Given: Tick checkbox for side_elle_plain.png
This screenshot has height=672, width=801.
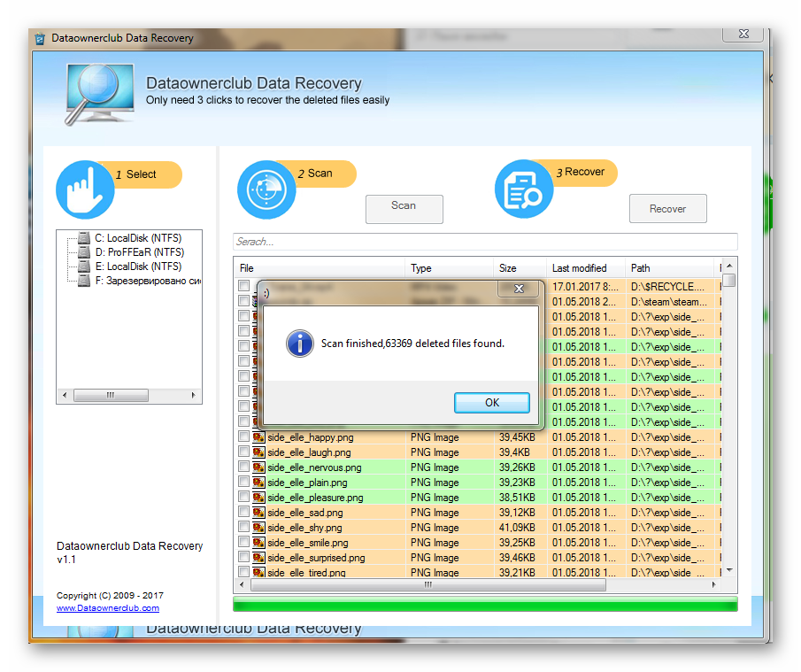Looking at the screenshot, I should (x=243, y=482).
